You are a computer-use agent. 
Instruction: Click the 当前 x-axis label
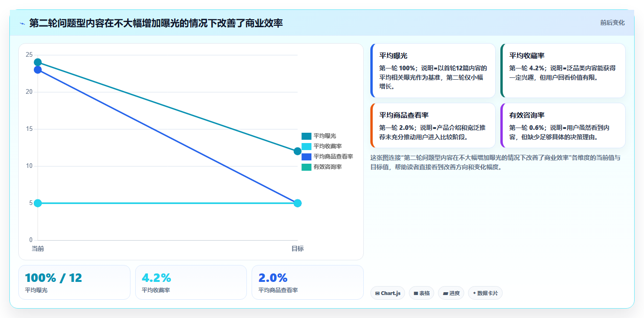tap(38, 249)
